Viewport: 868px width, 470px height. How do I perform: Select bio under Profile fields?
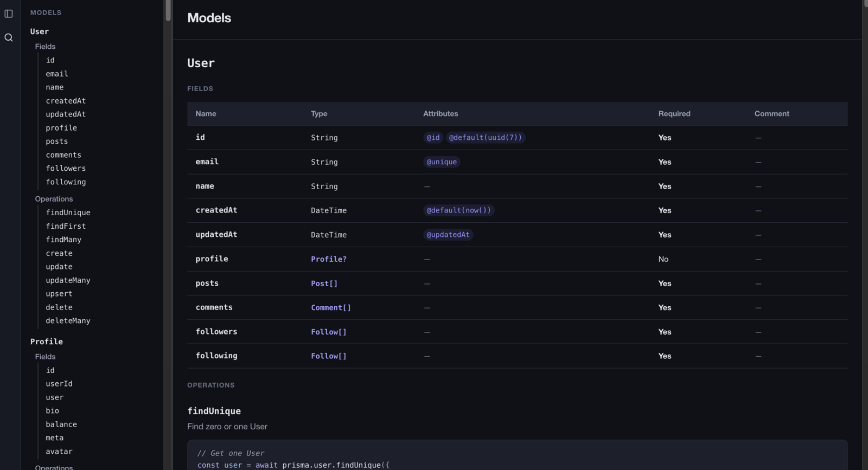pyautogui.click(x=53, y=411)
